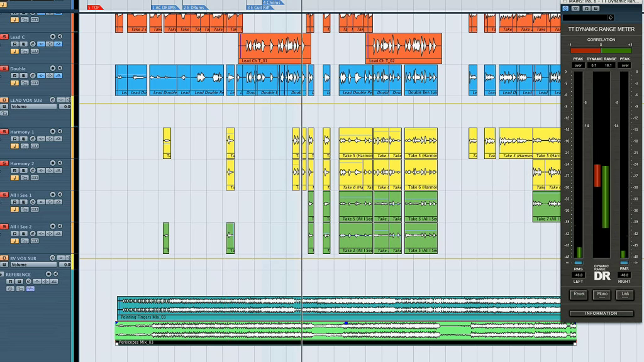The image size is (644, 362).
Task: Solo the Double track
Action: (x=4, y=68)
